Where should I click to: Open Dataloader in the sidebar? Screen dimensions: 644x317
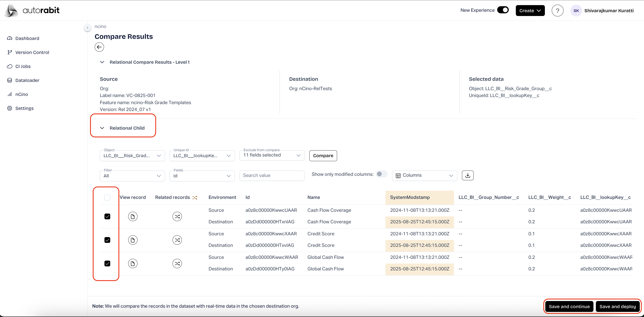(x=27, y=80)
